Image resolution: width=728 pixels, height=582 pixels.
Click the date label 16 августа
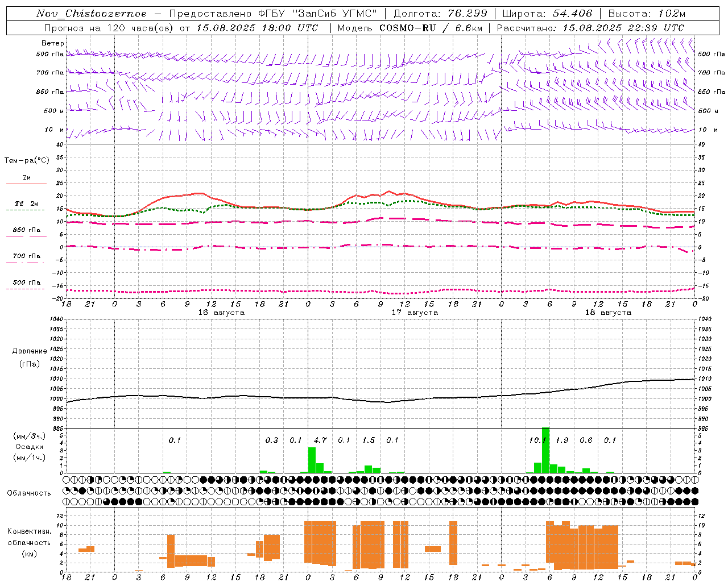pyautogui.click(x=221, y=313)
